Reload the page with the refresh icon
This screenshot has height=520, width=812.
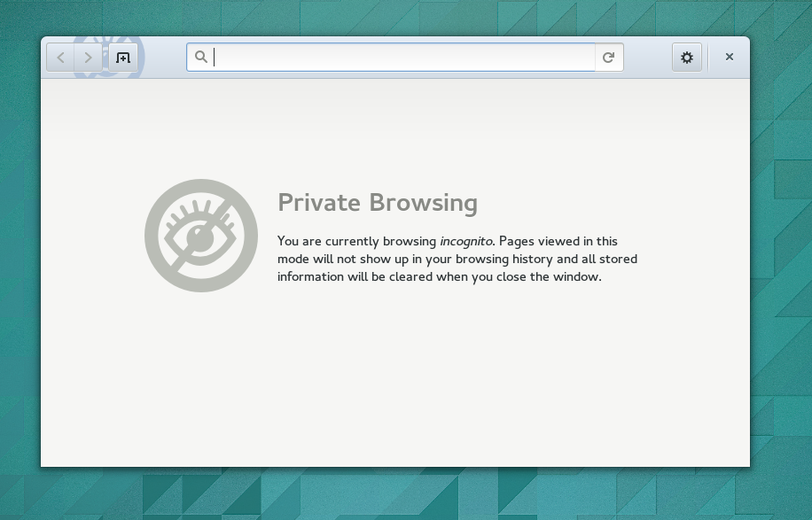609,58
